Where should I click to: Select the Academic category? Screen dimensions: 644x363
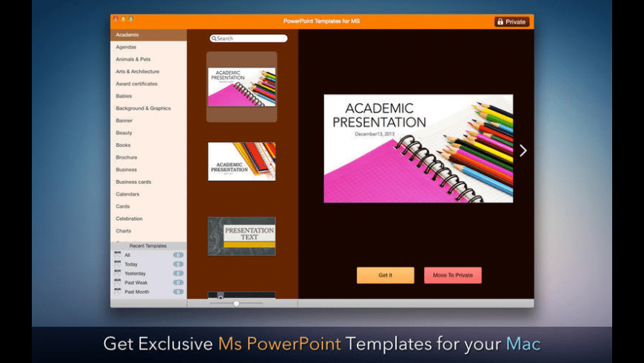tap(148, 35)
